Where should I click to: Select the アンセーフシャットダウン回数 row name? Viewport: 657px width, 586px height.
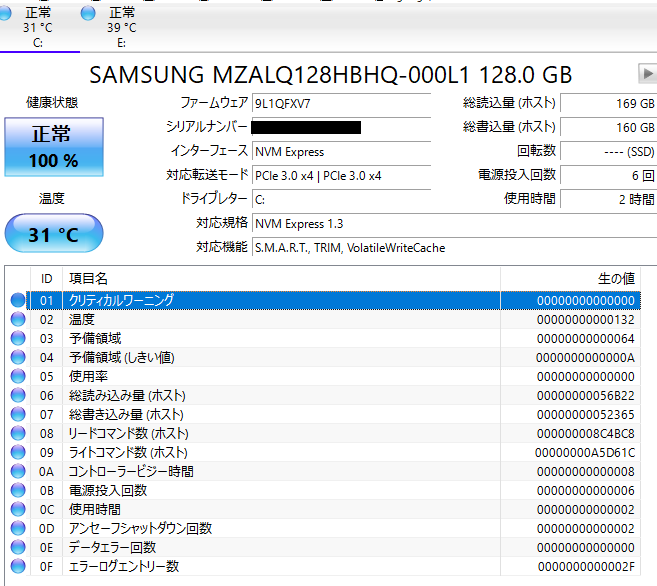coord(140,528)
